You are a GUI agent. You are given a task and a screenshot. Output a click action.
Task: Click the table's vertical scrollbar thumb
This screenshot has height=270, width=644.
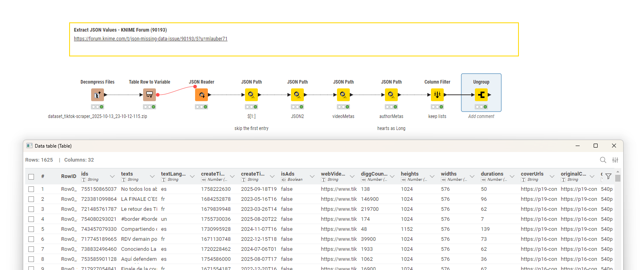click(618, 178)
